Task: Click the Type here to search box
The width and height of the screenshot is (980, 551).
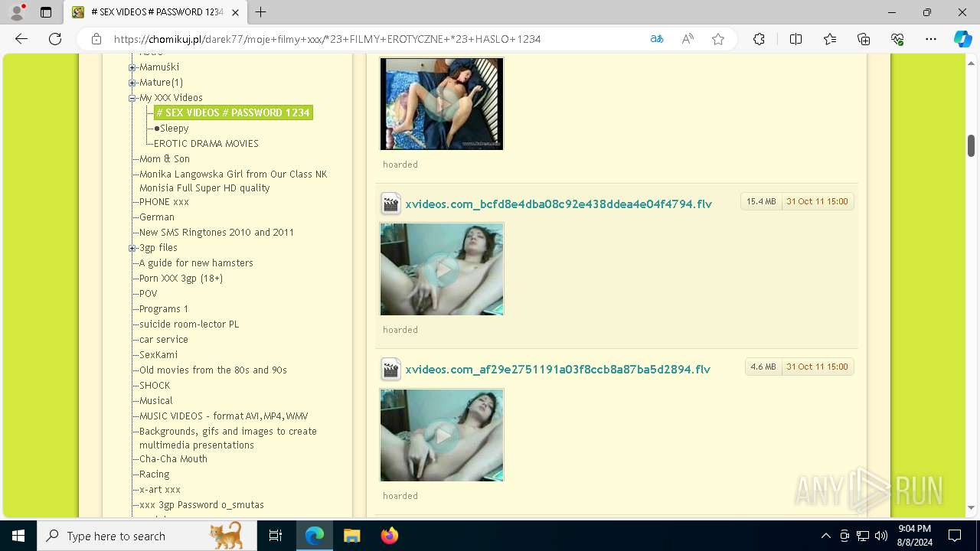Action: tap(147, 536)
